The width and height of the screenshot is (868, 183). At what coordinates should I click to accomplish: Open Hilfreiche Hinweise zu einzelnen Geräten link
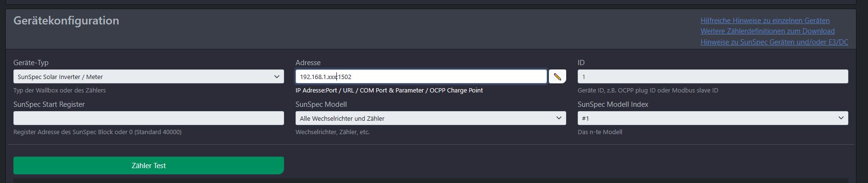pyautogui.click(x=765, y=21)
